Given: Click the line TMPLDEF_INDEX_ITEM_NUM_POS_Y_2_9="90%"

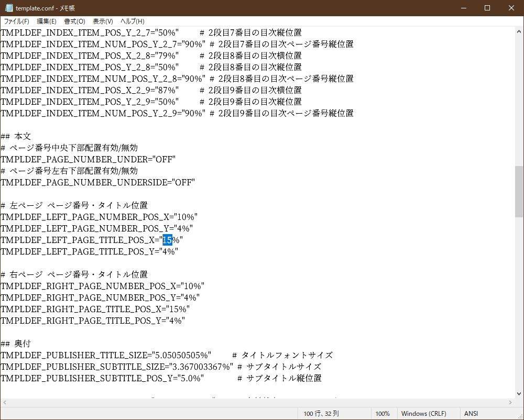Looking at the screenshot, I should click(103, 113).
